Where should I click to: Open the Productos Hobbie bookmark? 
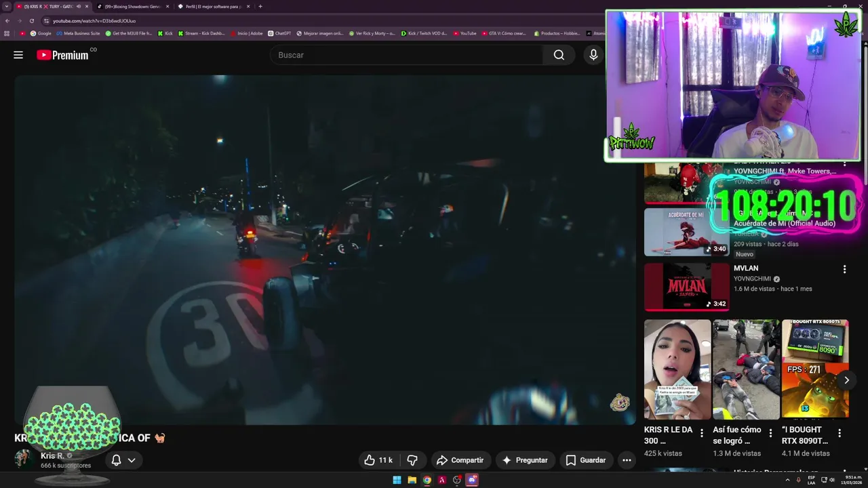point(557,33)
